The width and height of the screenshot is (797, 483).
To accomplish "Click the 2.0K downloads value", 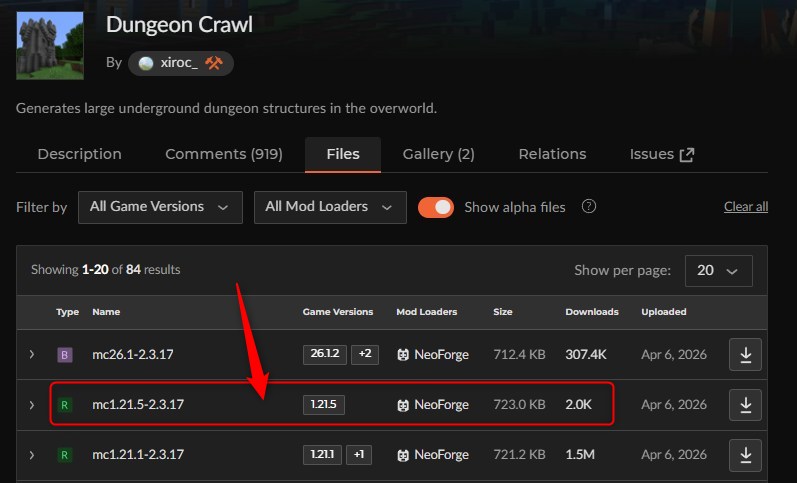I will [x=578, y=405].
